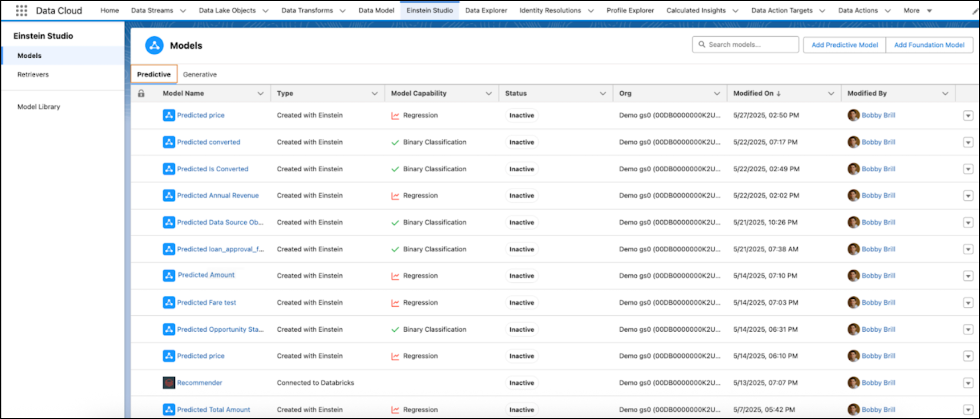This screenshot has height=419, width=980.
Task: Open the Profile Explorer navigation tab
Action: 630,10
